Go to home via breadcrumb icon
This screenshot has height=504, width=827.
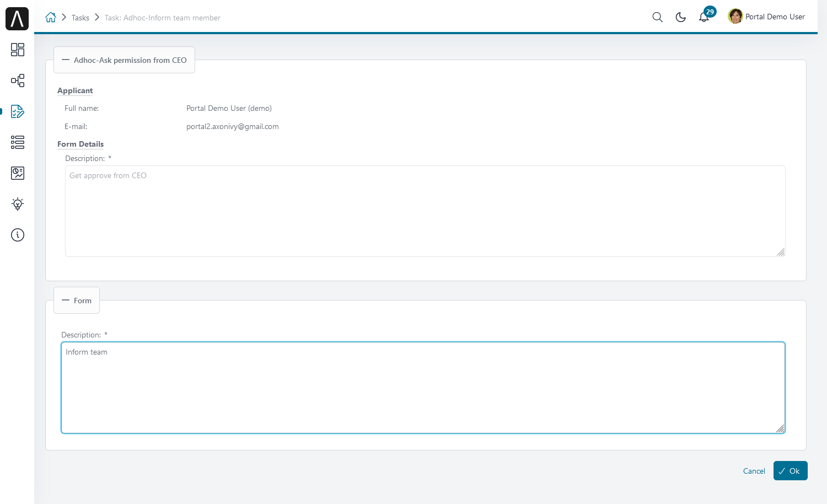pyautogui.click(x=51, y=17)
